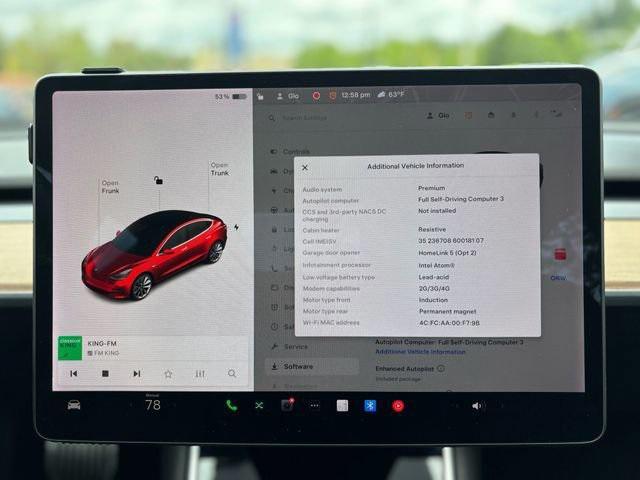This screenshot has width=640, height=480.
Task: Stop KING-FM playback
Action: click(x=105, y=373)
